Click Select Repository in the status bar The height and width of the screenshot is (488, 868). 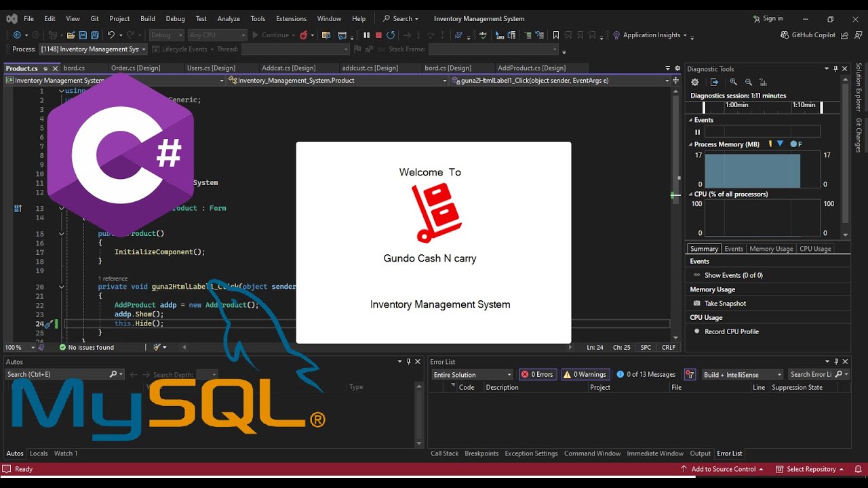[810, 469]
